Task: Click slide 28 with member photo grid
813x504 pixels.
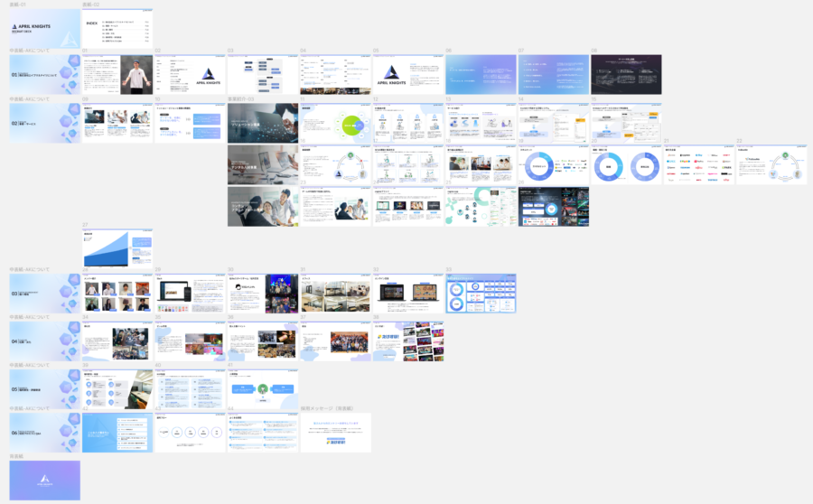Action: (117, 294)
